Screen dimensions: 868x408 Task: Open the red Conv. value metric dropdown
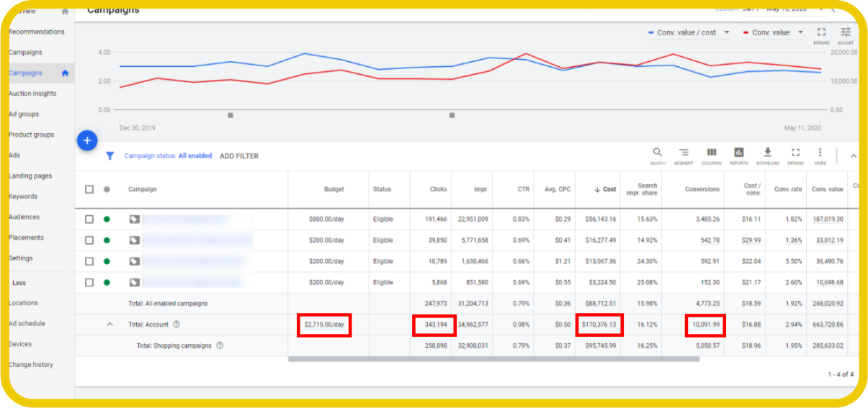[x=775, y=32]
